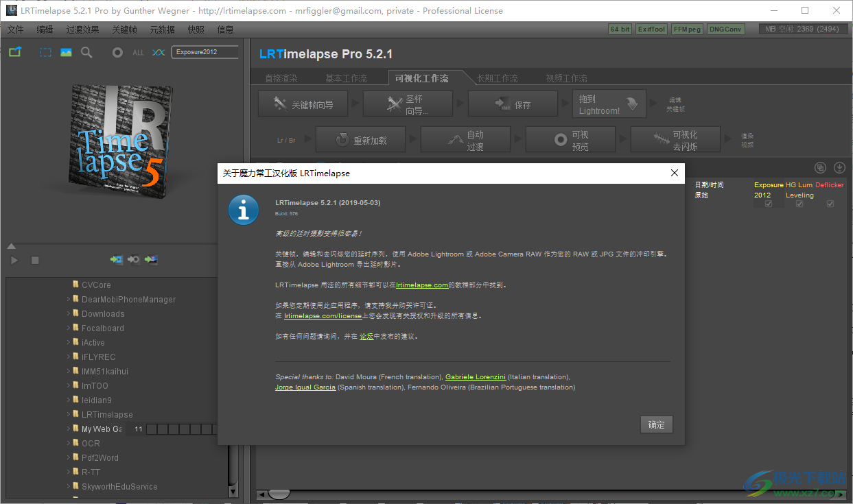Click the blue curves icon next to ALL
853x504 pixels.
pyautogui.click(x=159, y=52)
